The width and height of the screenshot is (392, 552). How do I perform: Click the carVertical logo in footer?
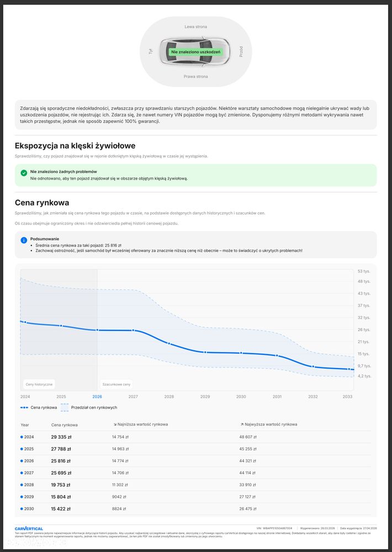click(x=29, y=529)
